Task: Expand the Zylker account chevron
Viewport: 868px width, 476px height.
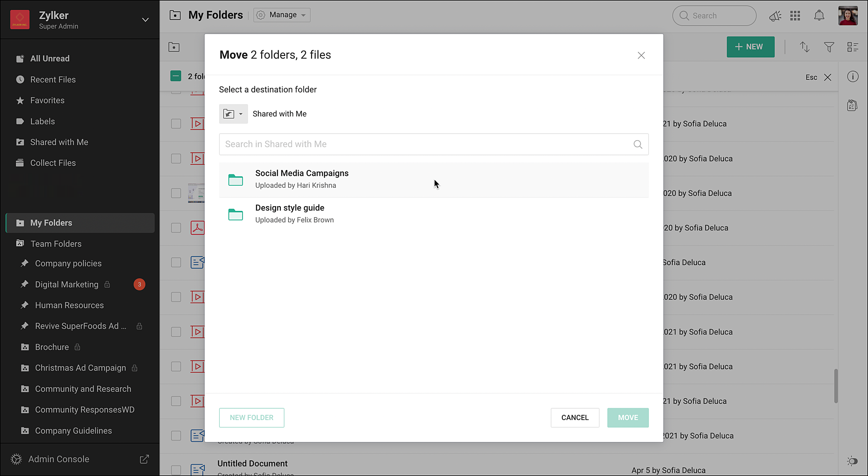Action: (145, 20)
